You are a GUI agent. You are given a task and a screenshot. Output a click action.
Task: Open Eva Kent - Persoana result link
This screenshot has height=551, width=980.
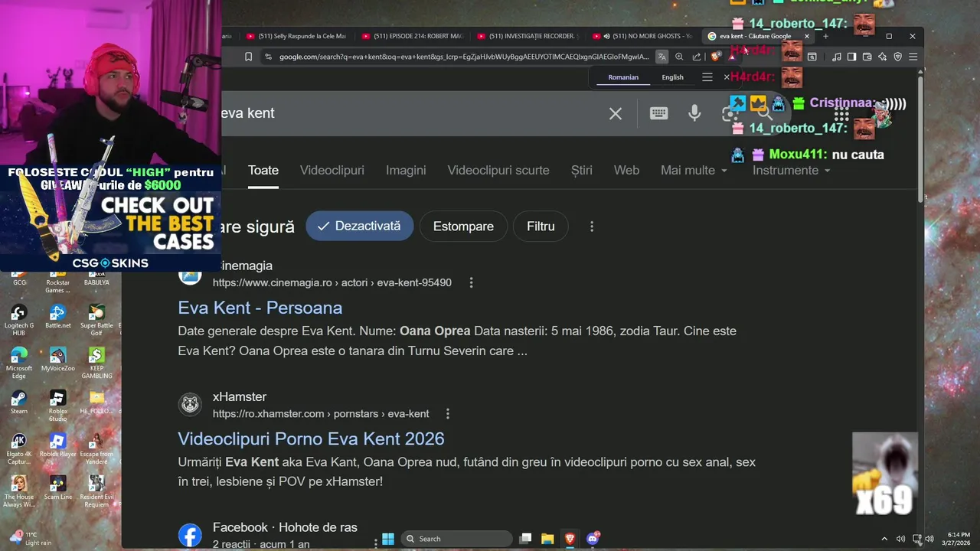pos(260,308)
